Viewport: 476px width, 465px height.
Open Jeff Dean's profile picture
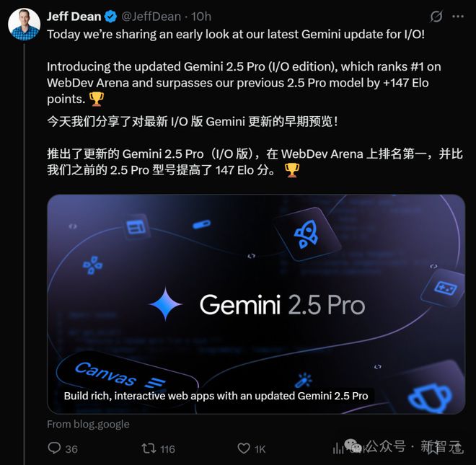[x=24, y=25]
